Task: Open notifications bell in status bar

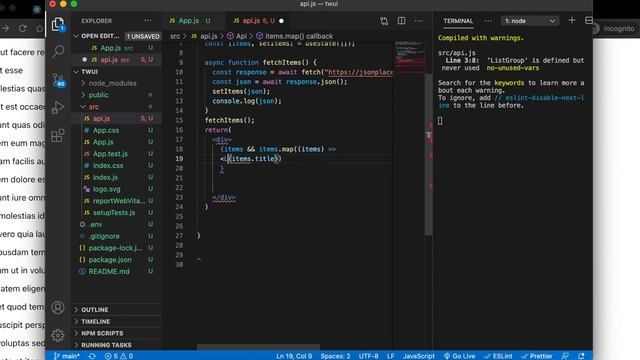Action: click(x=582, y=356)
